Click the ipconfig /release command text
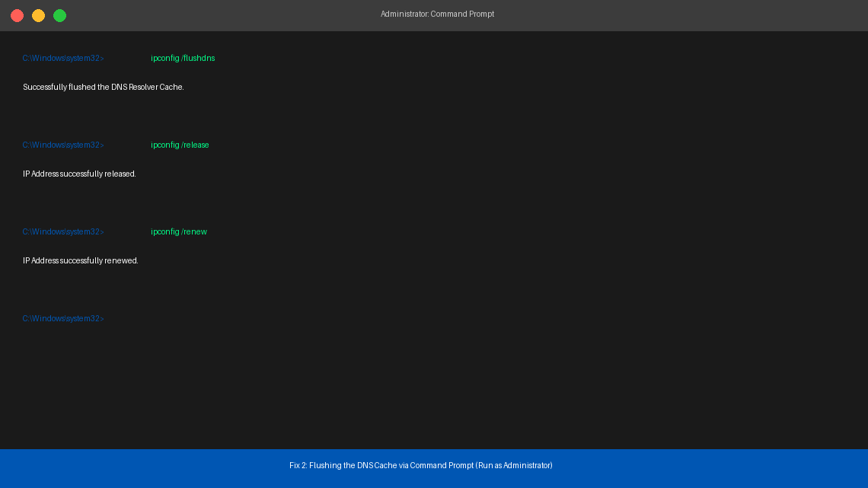Image resolution: width=868 pixels, height=488 pixels. (x=180, y=145)
